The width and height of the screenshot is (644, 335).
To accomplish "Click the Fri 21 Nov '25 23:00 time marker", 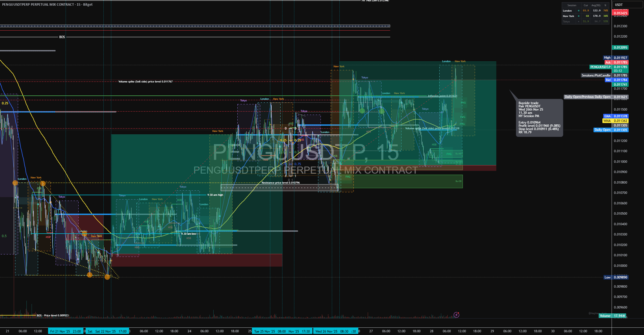I will [x=65, y=331].
